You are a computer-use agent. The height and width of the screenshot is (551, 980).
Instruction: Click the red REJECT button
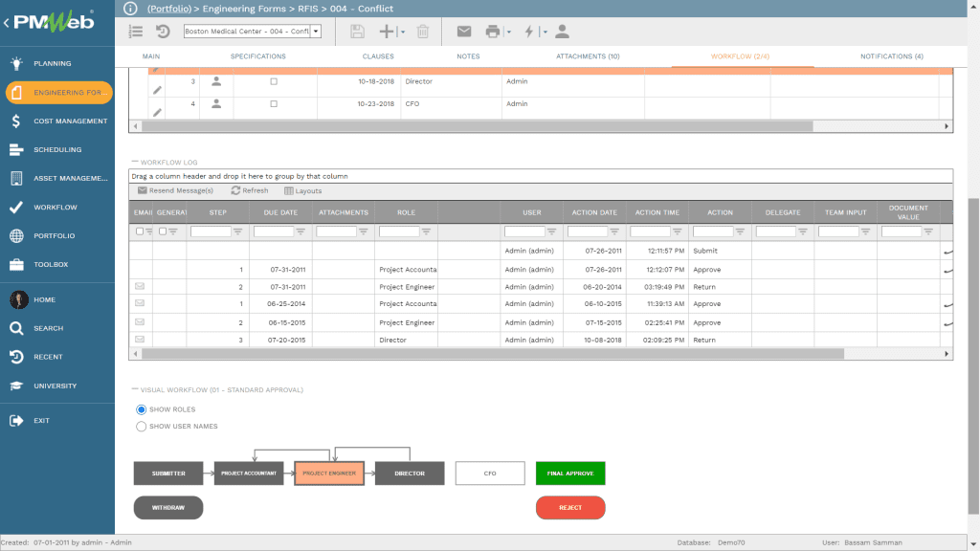pos(570,507)
